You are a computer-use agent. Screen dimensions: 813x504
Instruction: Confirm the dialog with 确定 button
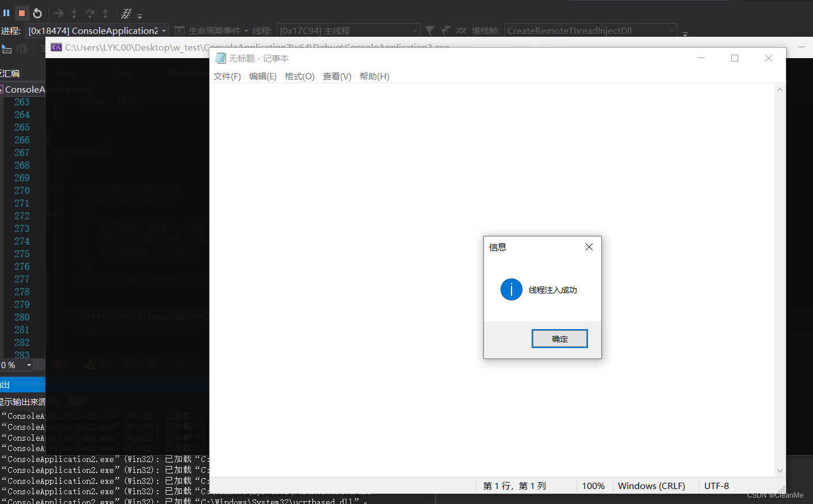coord(560,339)
